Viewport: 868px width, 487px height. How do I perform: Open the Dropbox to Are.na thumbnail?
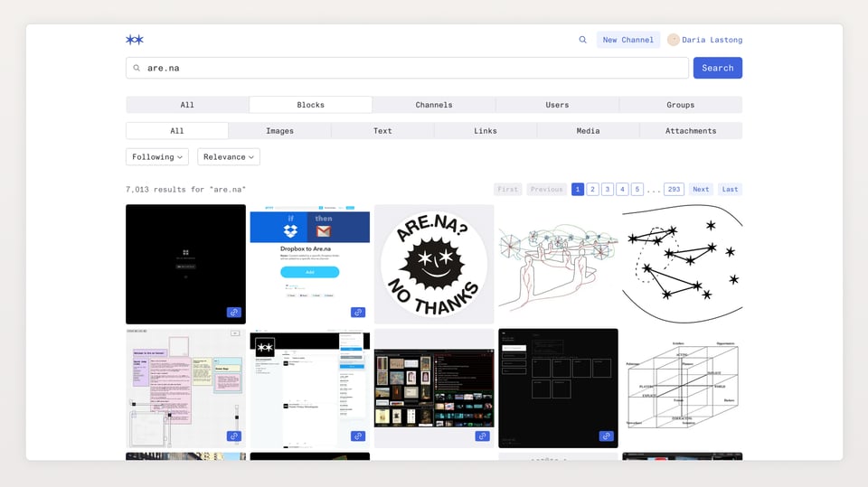(x=310, y=264)
